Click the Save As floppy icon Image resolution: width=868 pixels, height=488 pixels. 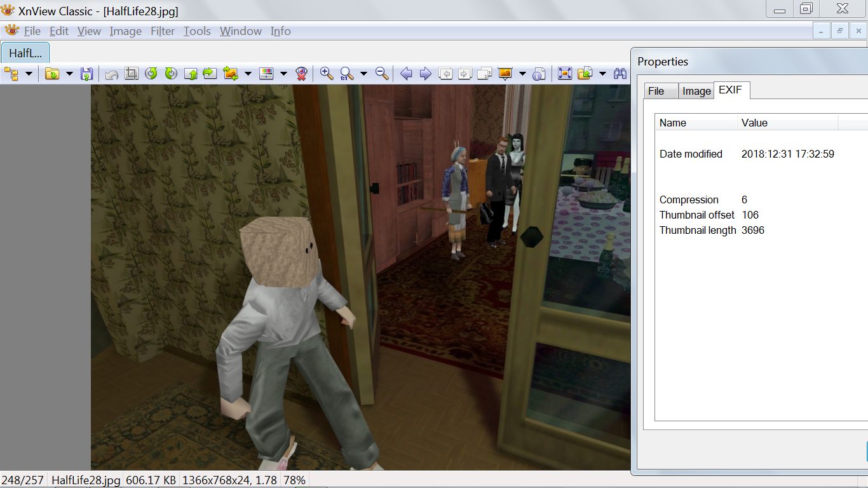tap(87, 74)
